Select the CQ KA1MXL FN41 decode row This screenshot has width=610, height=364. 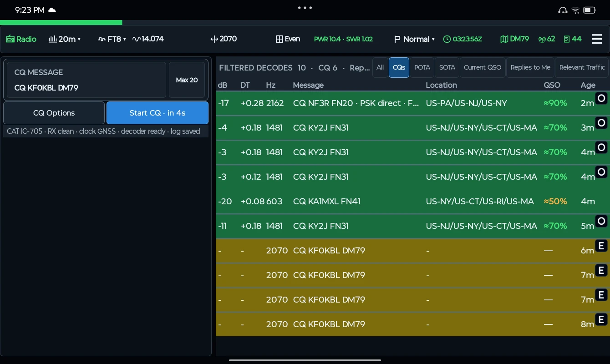pyautogui.click(x=413, y=201)
